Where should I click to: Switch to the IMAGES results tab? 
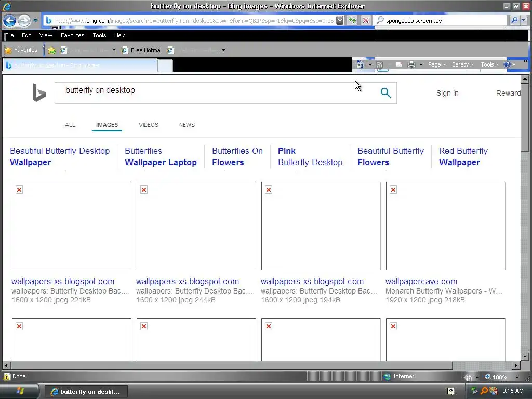pos(107,125)
